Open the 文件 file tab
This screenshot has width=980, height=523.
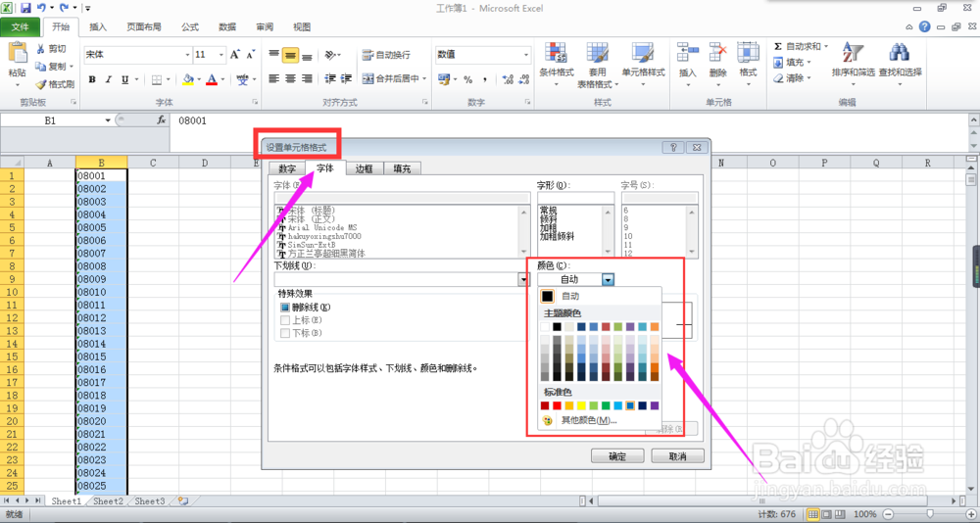point(20,26)
